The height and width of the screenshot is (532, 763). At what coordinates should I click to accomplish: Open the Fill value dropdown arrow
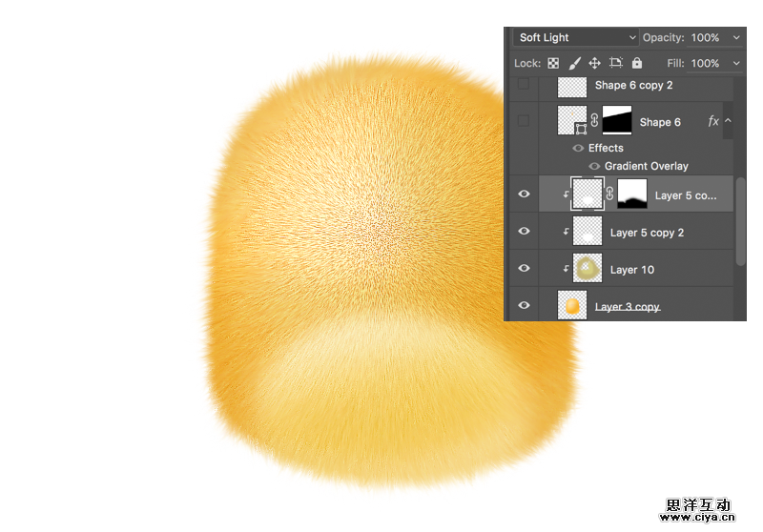click(736, 63)
